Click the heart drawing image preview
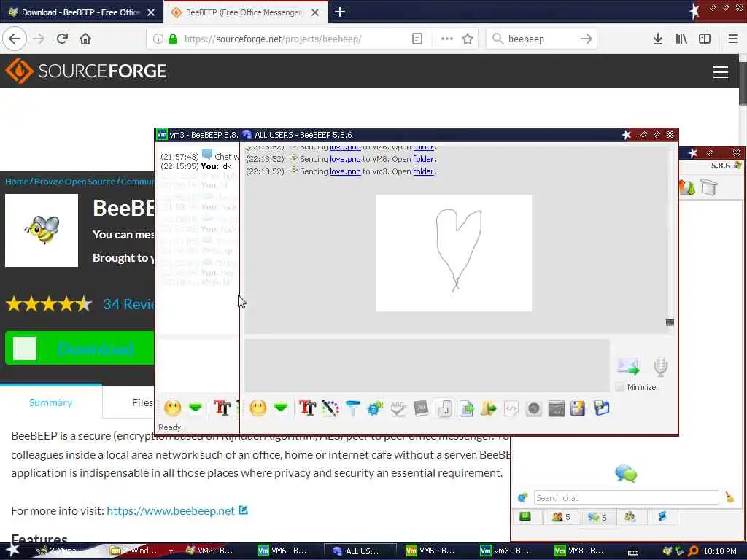Viewport: 747px width, 560px height. tap(454, 253)
